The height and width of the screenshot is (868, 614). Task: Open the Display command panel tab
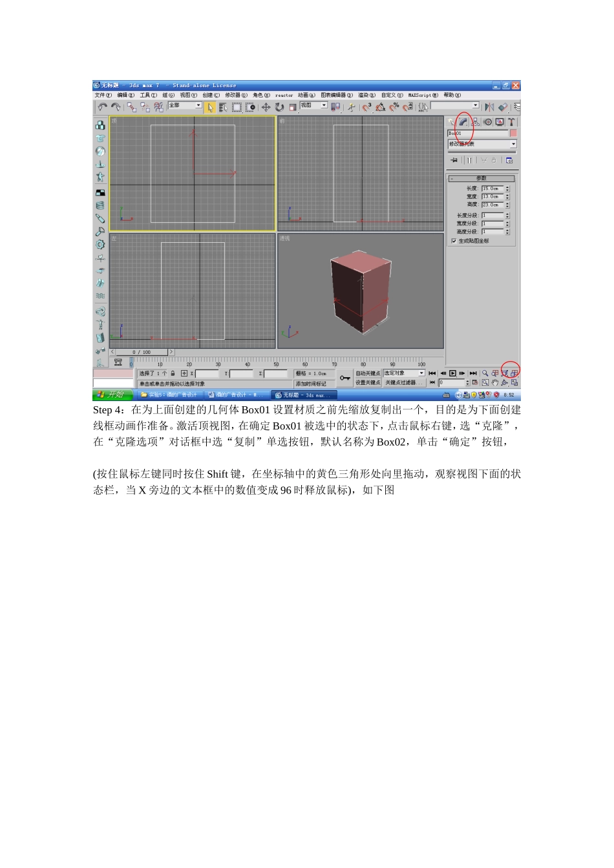tap(500, 122)
